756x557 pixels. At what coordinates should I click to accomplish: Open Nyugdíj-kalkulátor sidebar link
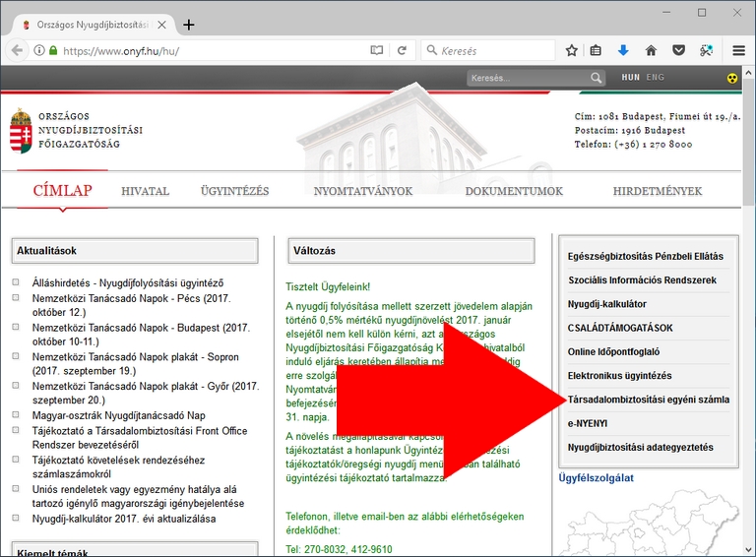coord(607,304)
